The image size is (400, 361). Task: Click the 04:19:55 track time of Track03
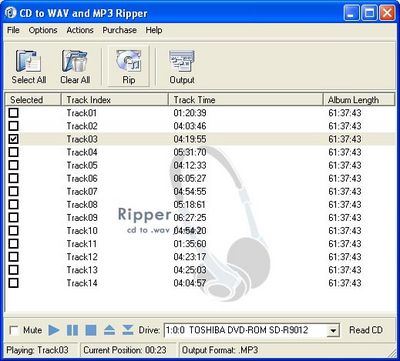tap(190, 139)
